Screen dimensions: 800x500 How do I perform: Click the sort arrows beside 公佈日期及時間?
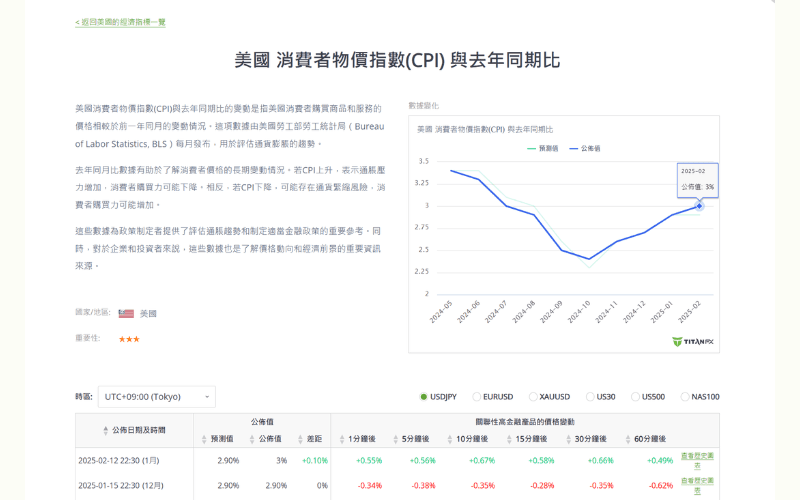click(x=106, y=430)
